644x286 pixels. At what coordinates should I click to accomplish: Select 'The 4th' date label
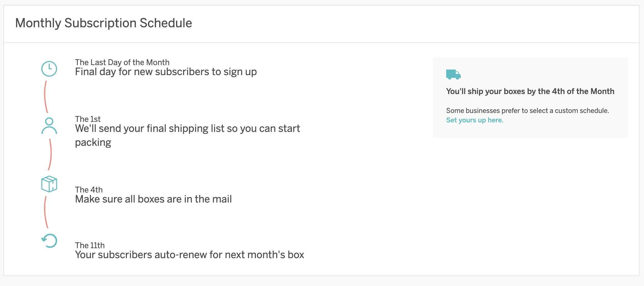point(89,190)
